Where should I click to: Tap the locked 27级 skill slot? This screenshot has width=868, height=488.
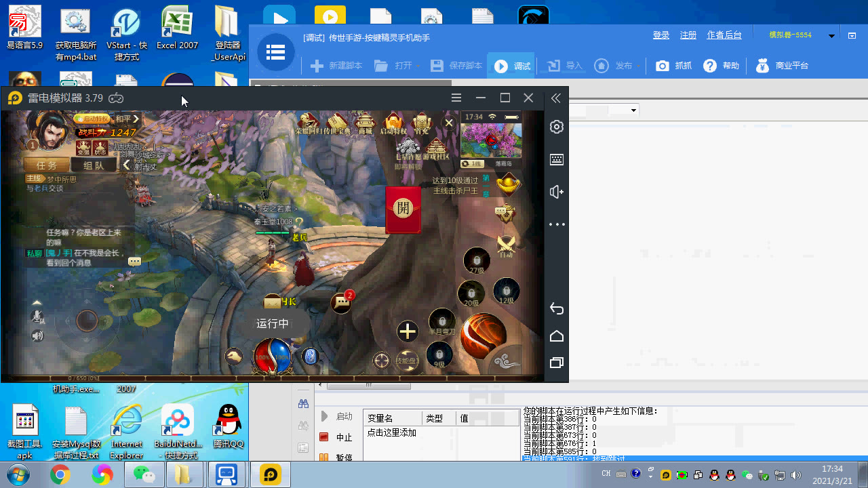point(477,261)
